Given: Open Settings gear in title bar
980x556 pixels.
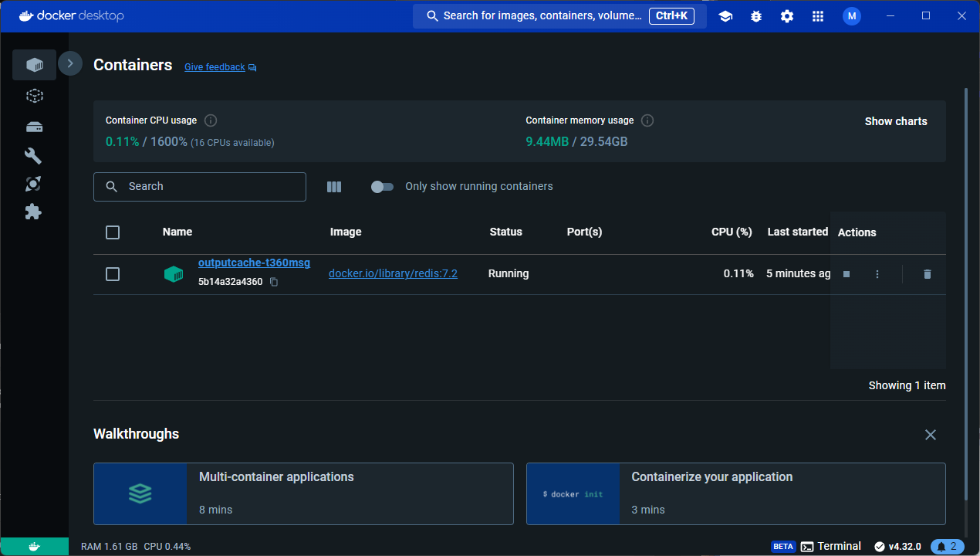Looking at the screenshot, I should 787,16.
